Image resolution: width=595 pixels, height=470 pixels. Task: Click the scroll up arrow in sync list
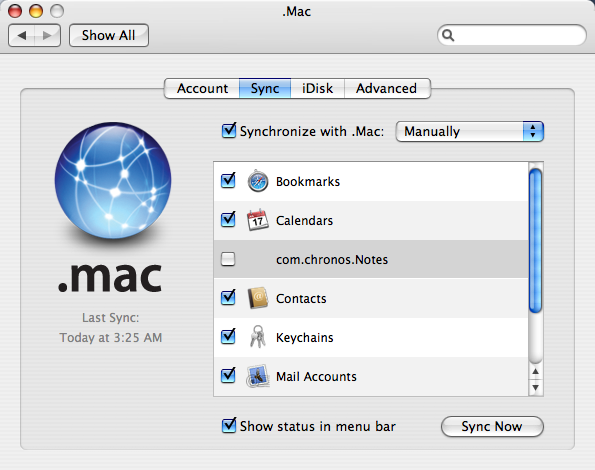pos(535,372)
